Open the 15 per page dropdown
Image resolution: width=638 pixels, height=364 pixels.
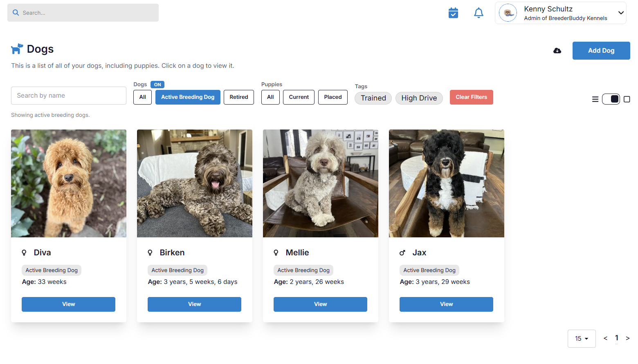(x=582, y=339)
